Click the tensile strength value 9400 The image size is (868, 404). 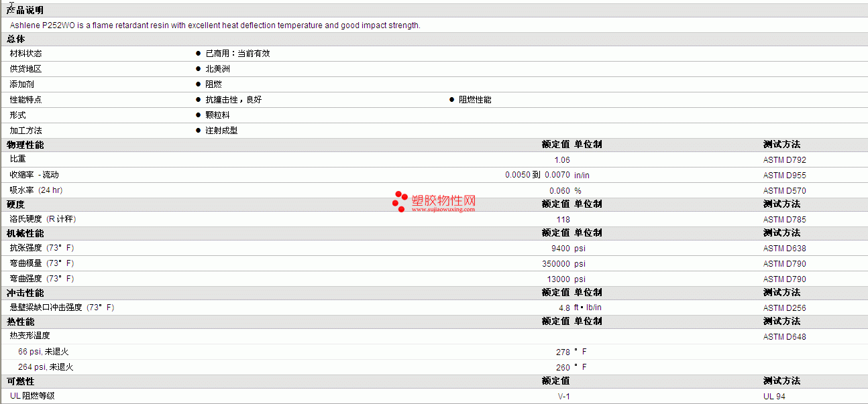[561, 249]
